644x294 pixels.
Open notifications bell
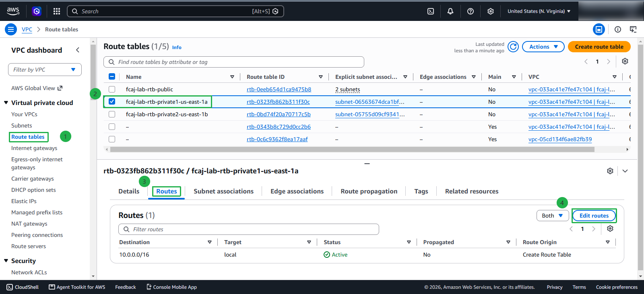[450, 11]
